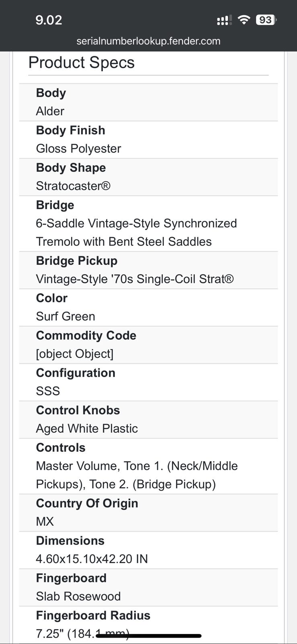Viewport: 297px width, 644px height.
Task: Select the MX country of origin value
Action: 45,522
